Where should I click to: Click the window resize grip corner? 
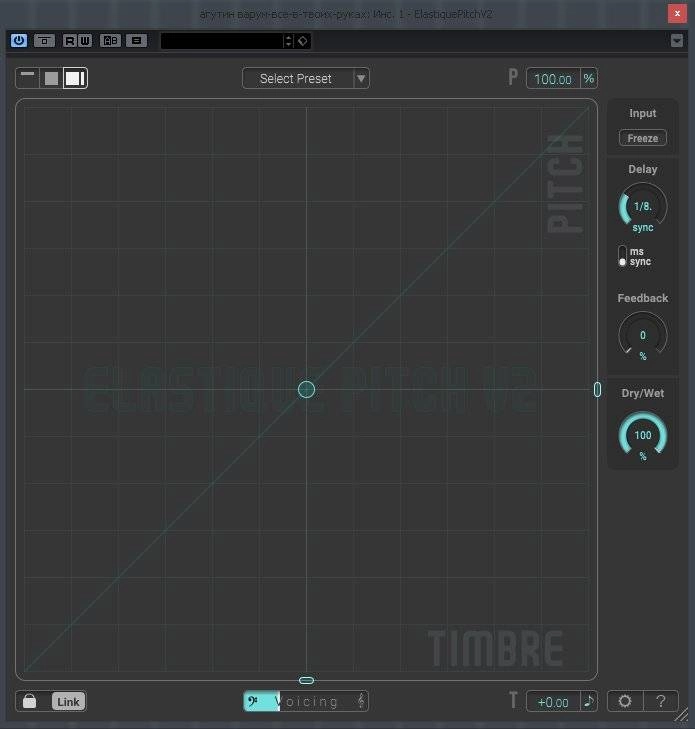pyautogui.click(x=682, y=714)
